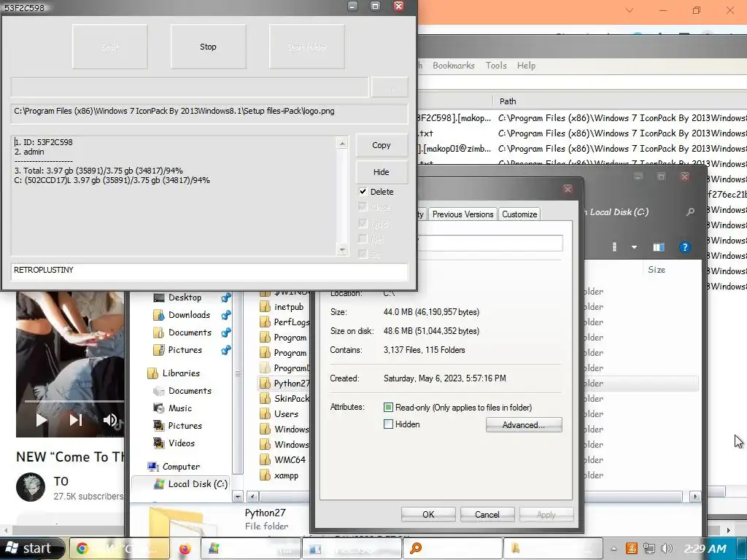
Task: Confirm properties with OK
Action: (428, 514)
